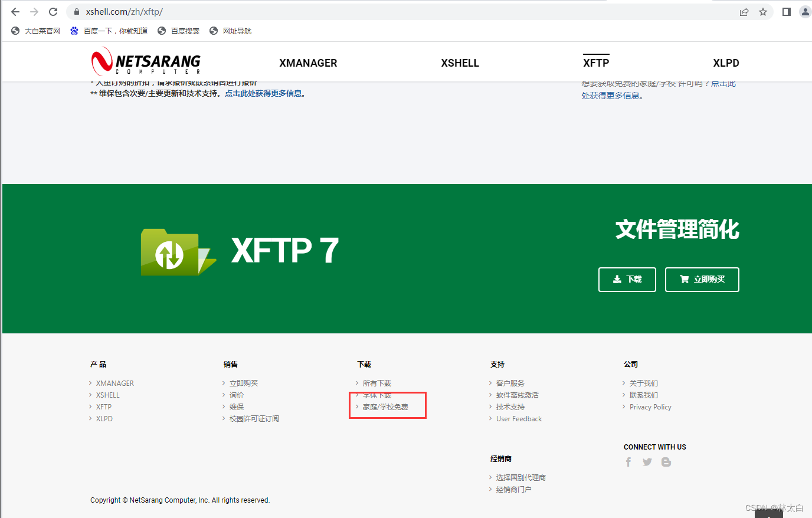
Task: Open the 大白菜官网 bookmark
Action: 36,31
